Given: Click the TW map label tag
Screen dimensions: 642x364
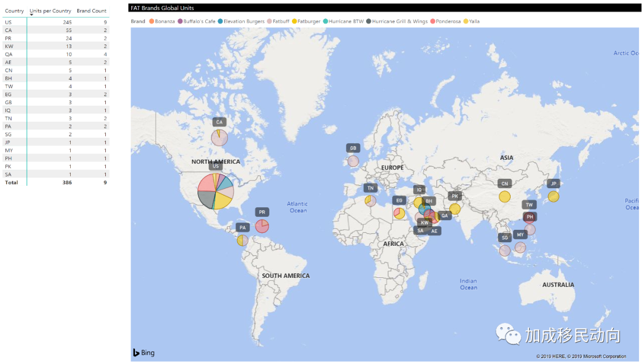Looking at the screenshot, I should (x=530, y=204).
